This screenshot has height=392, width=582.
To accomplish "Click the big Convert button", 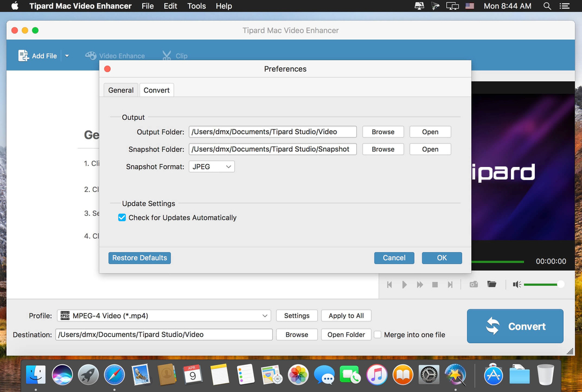I will point(515,326).
